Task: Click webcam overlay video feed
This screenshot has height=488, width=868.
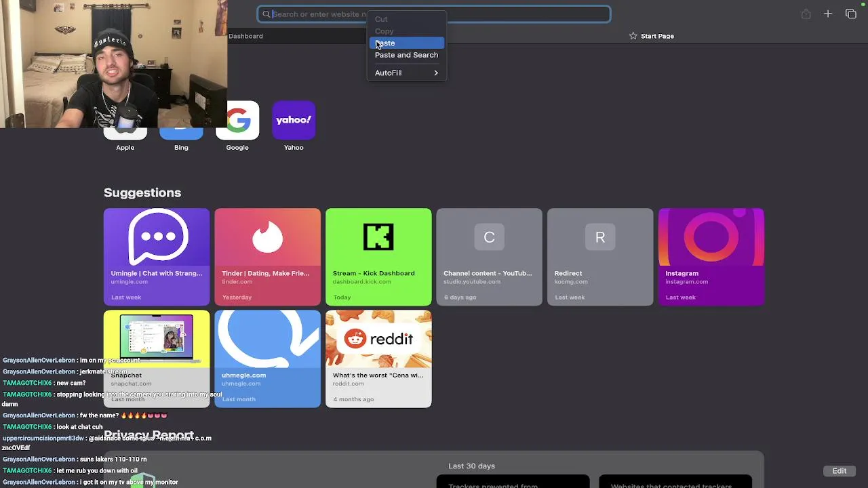Action: (x=114, y=64)
